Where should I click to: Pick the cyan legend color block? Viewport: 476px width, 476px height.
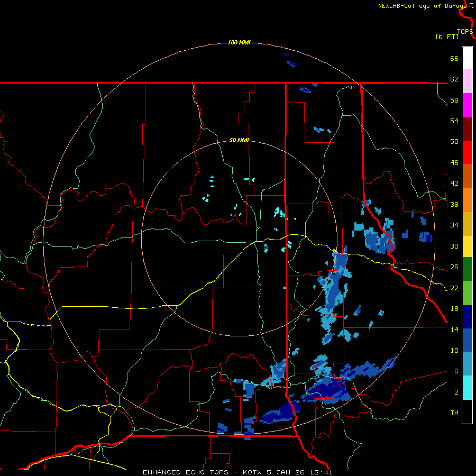click(467, 388)
